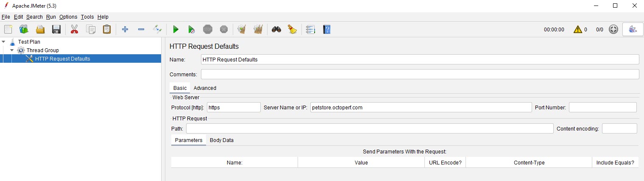Click the Comments input field
This screenshot has height=181, width=644.
coord(420,74)
